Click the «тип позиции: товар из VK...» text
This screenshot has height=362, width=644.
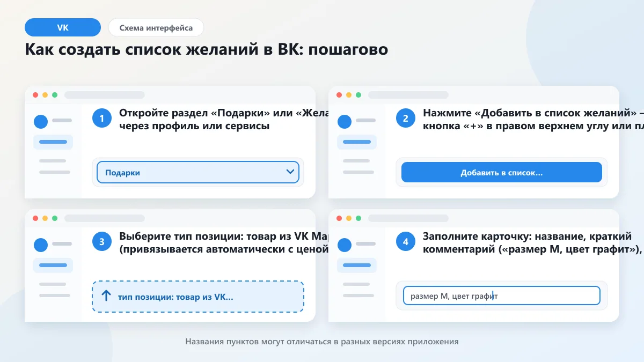(175, 297)
